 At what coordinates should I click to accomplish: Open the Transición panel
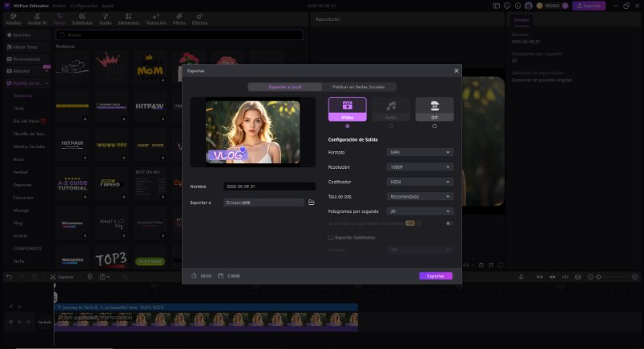(x=156, y=19)
